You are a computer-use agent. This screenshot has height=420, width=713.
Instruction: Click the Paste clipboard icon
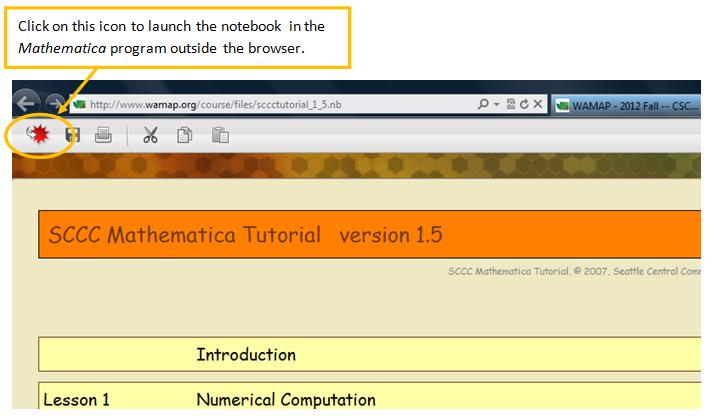coord(220,135)
